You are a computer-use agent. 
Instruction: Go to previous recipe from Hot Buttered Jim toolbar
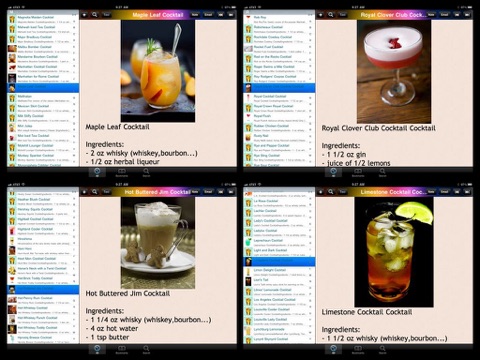[221, 192]
